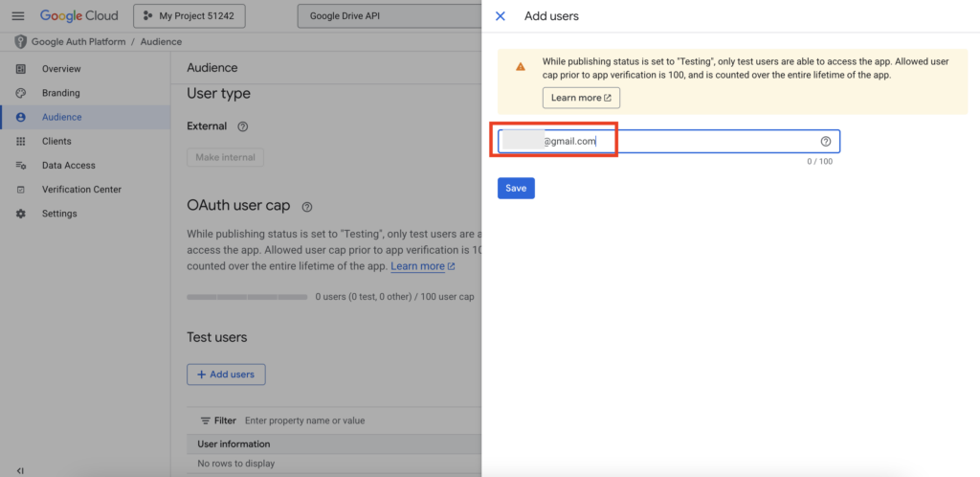Go to Branding in the sidebar
The image size is (980, 477).
pos(60,93)
